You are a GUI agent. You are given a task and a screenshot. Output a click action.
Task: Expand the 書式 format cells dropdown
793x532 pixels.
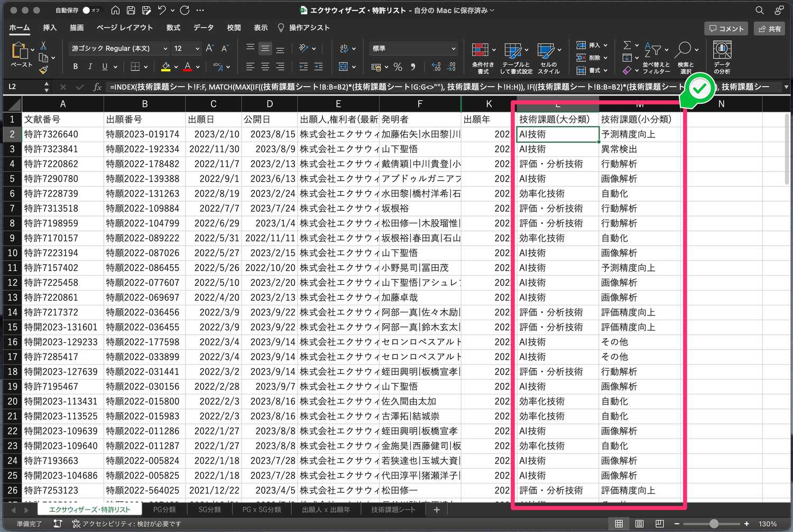(606, 70)
